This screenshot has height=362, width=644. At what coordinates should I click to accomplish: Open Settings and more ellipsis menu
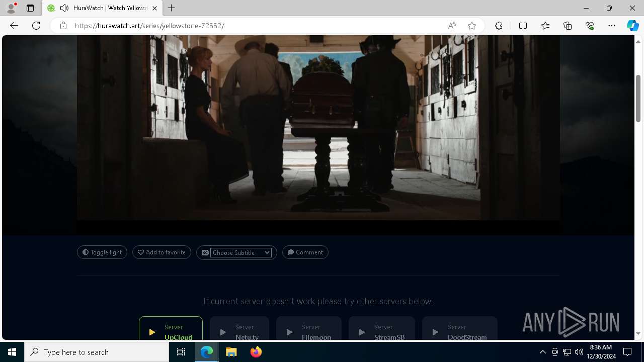point(612,26)
